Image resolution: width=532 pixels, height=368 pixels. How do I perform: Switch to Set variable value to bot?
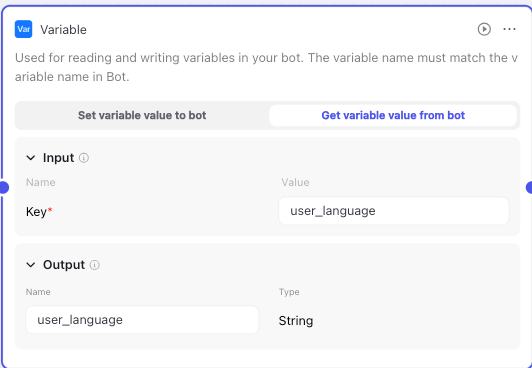click(142, 115)
